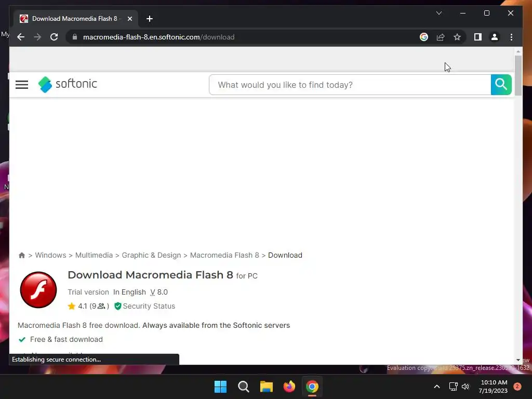This screenshot has height=399, width=532.
Task: Click the address bar URL
Action: [158, 37]
